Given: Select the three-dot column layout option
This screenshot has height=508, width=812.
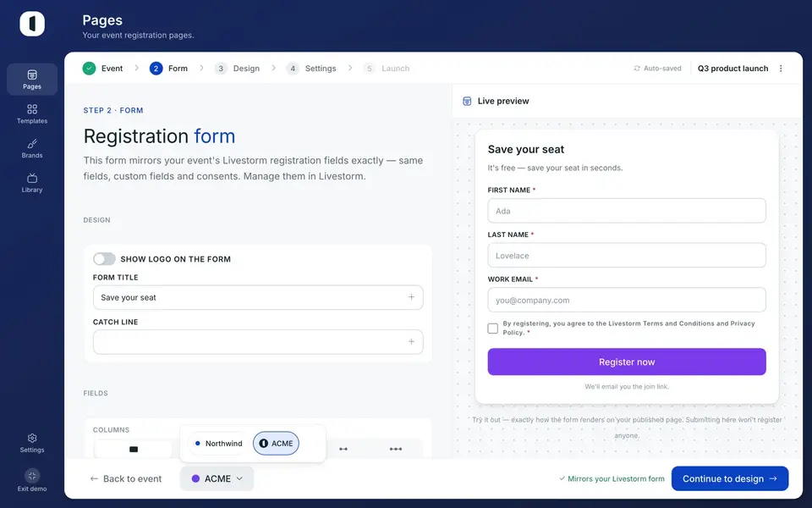Looking at the screenshot, I should tap(396, 449).
